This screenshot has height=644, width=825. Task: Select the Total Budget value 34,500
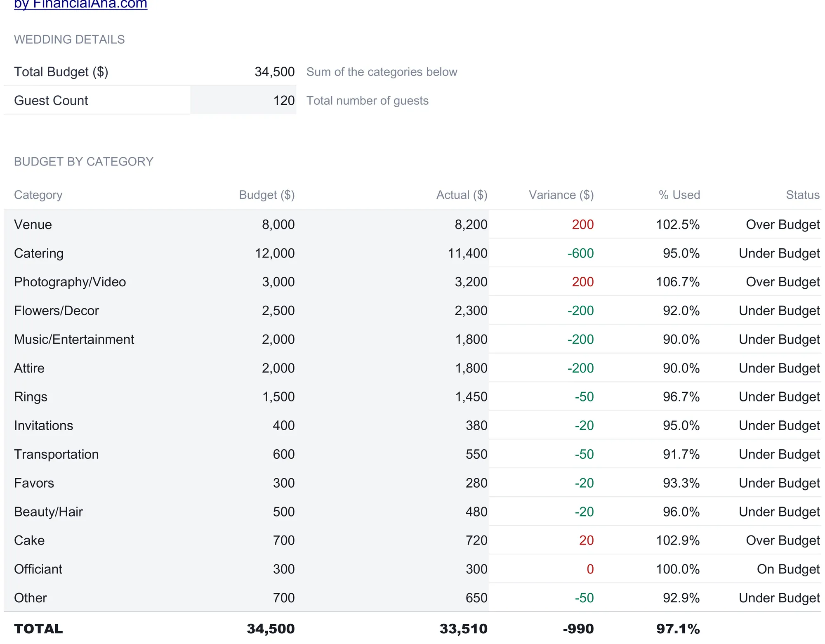pyautogui.click(x=274, y=72)
